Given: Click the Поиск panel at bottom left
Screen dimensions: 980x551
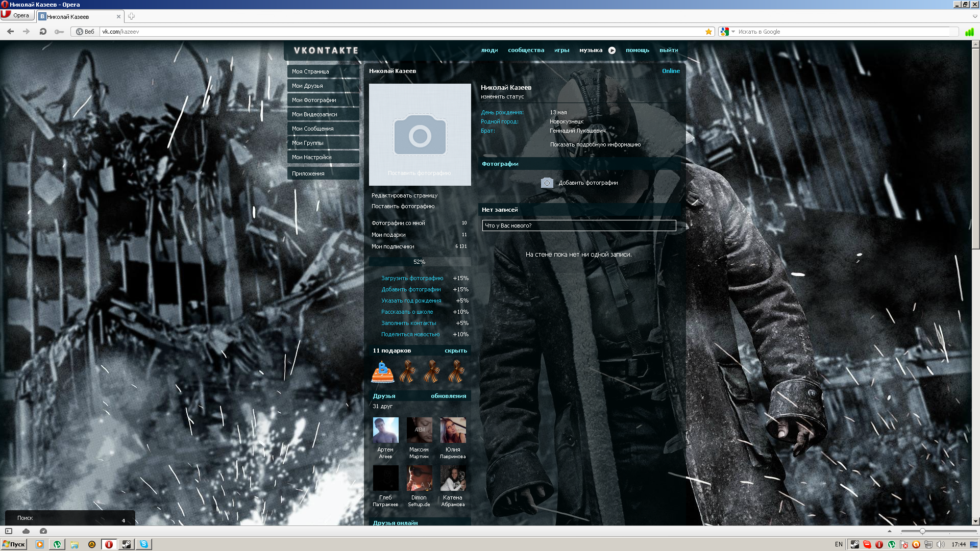Looking at the screenshot, I should (70, 518).
